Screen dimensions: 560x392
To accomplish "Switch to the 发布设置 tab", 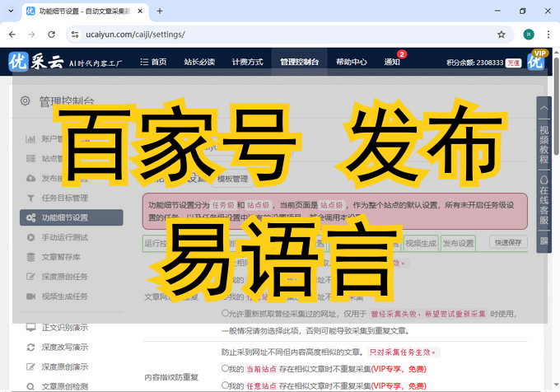I will [x=458, y=243].
